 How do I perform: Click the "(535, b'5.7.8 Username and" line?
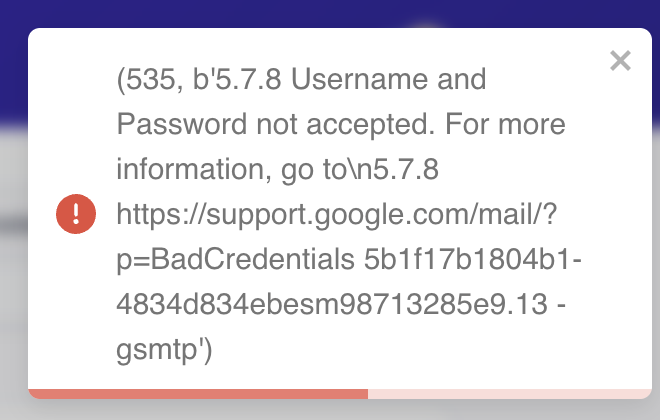click(301, 82)
